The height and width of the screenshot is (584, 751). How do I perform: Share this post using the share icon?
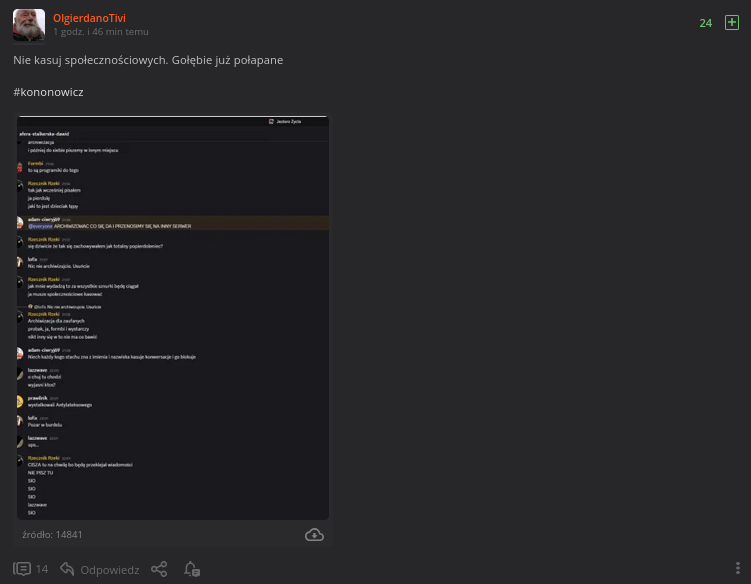pyautogui.click(x=159, y=569)
